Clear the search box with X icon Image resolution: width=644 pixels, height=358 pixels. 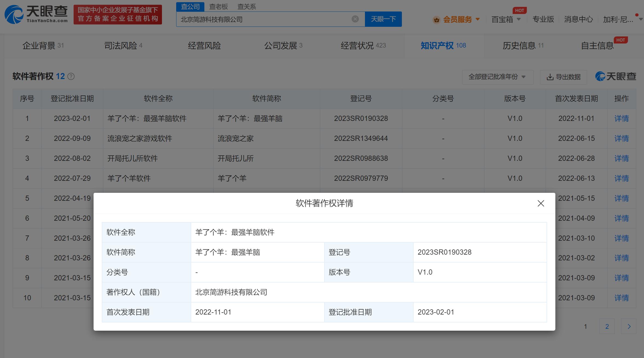[x=355, y=19]
